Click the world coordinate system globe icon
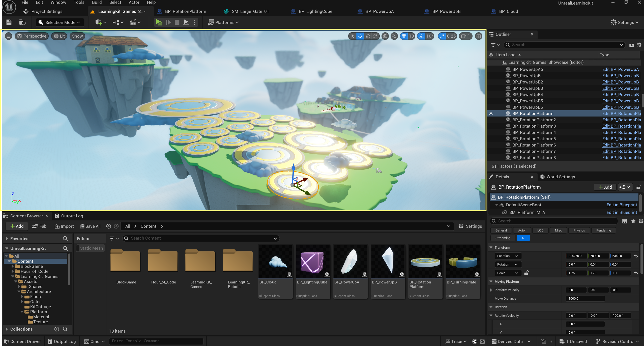Viewport: 644px width, 346px height. [x=385, y=36]
